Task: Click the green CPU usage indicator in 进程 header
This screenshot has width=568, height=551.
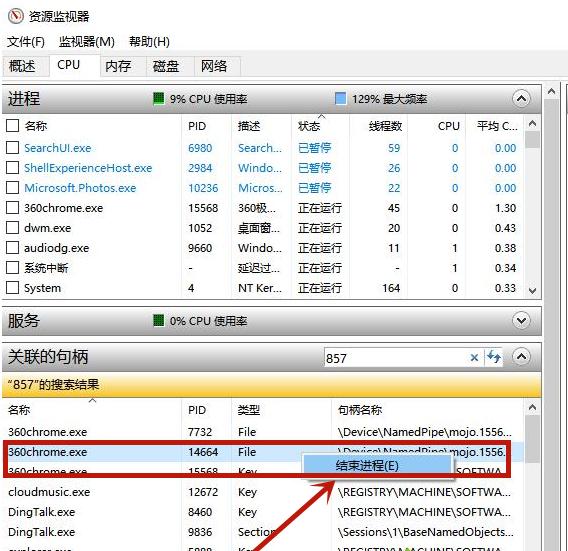Action: pos(158,99)
